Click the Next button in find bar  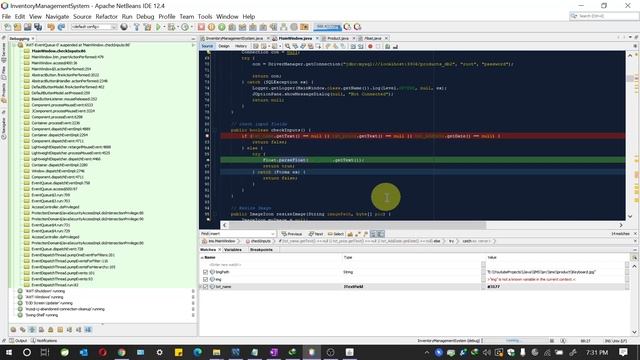(x=316, y=234)
